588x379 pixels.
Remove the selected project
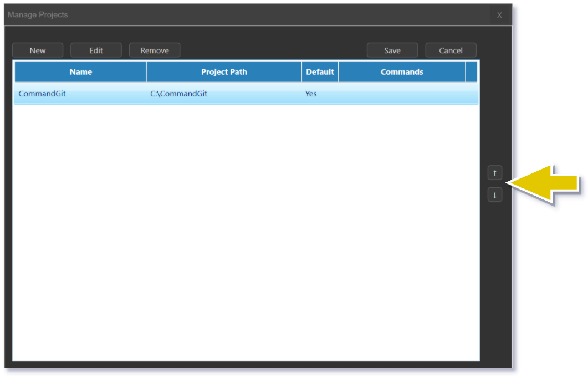point(155,50)
